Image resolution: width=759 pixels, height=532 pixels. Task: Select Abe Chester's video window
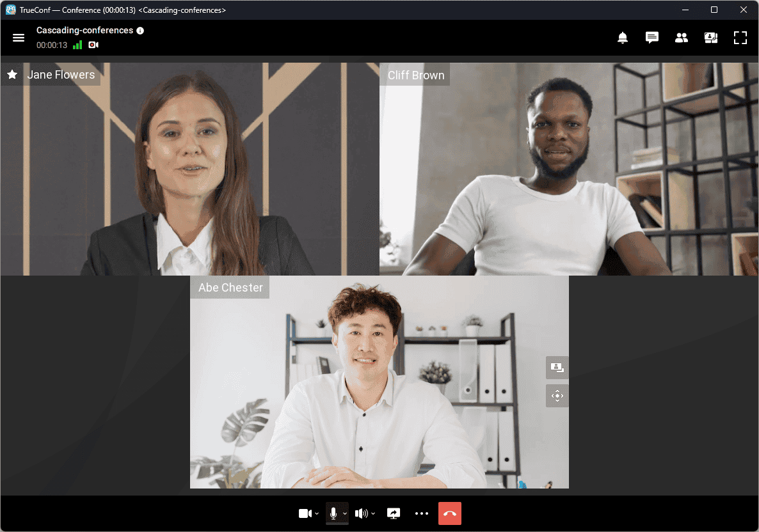[x=379, y=382]
